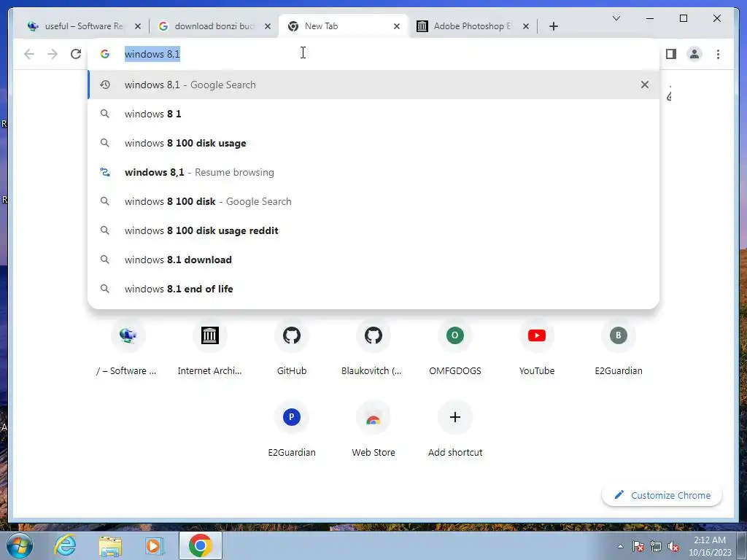Select windows 8,1 Resume browsing entry

tap(374, 172)
